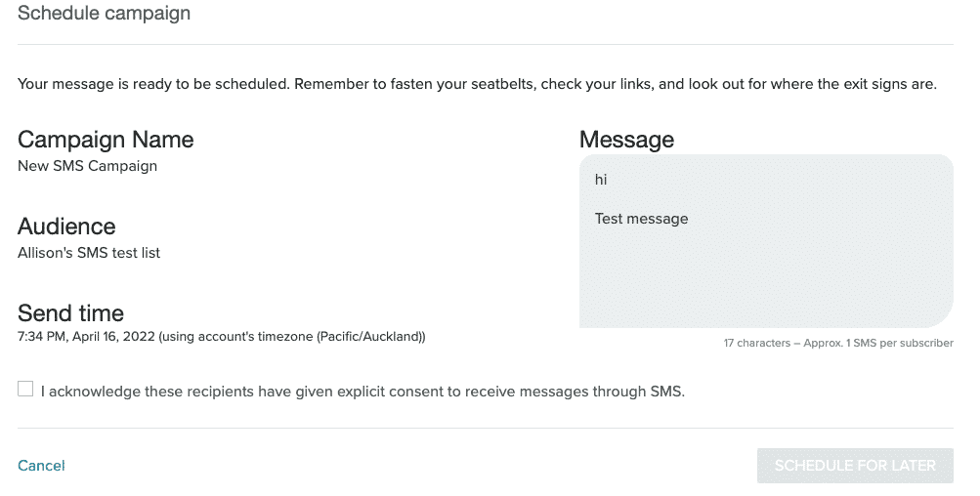The image size is (980, 496).
Task: Click the consent acknowledgement label text
Action: pos(362,392)
